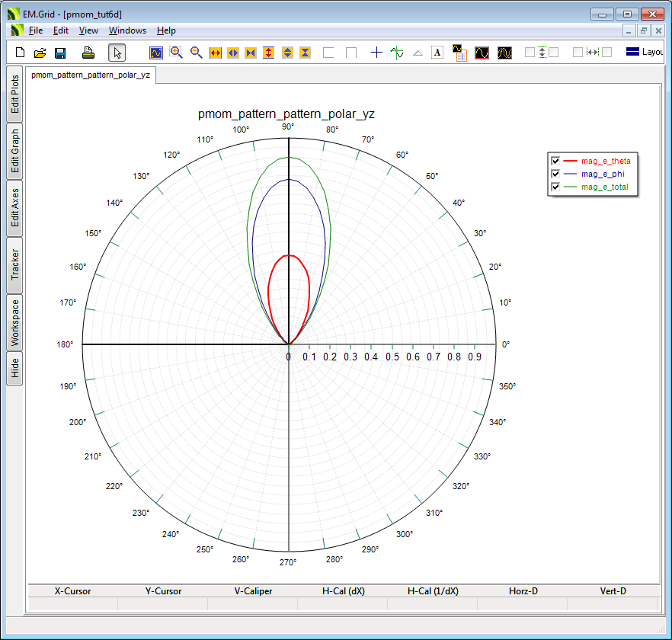The width and height of the screenshot is (672, 640).
Task: Expand the Edit Graph side panel
Action: coord(14,151)
